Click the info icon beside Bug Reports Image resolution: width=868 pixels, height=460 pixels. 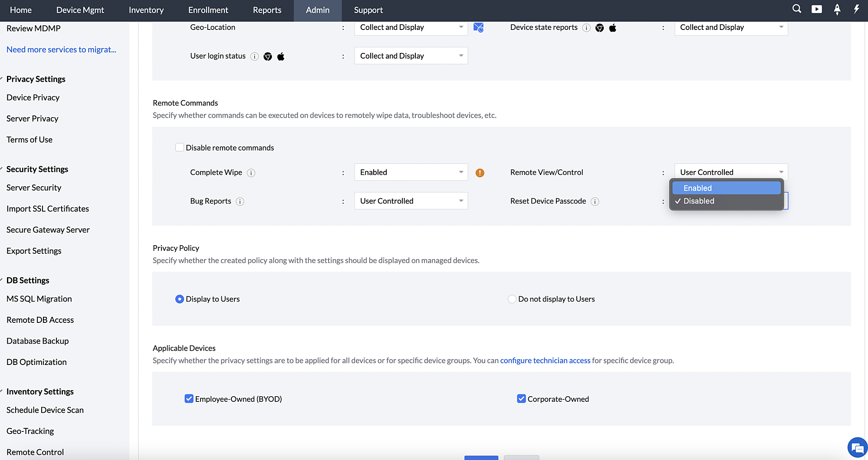(x=240, y=201)
